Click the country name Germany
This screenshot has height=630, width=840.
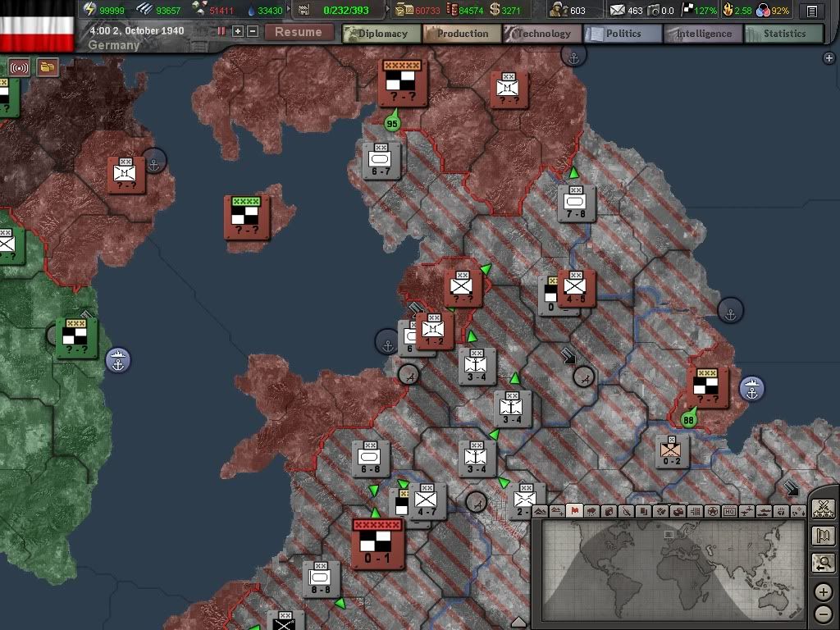(113, 45)
